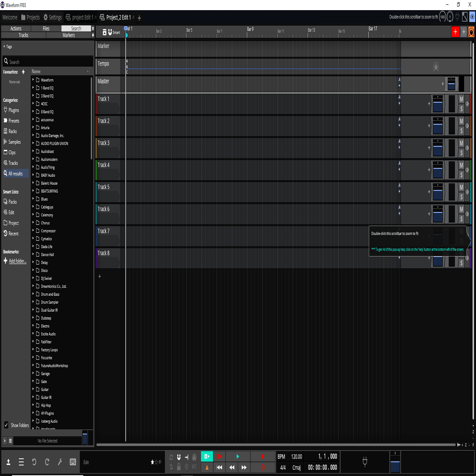The height and width of the screenshot is (476, 476).
Task: Expand the Drum Sampler folder
Action: (x=33, y=302)
